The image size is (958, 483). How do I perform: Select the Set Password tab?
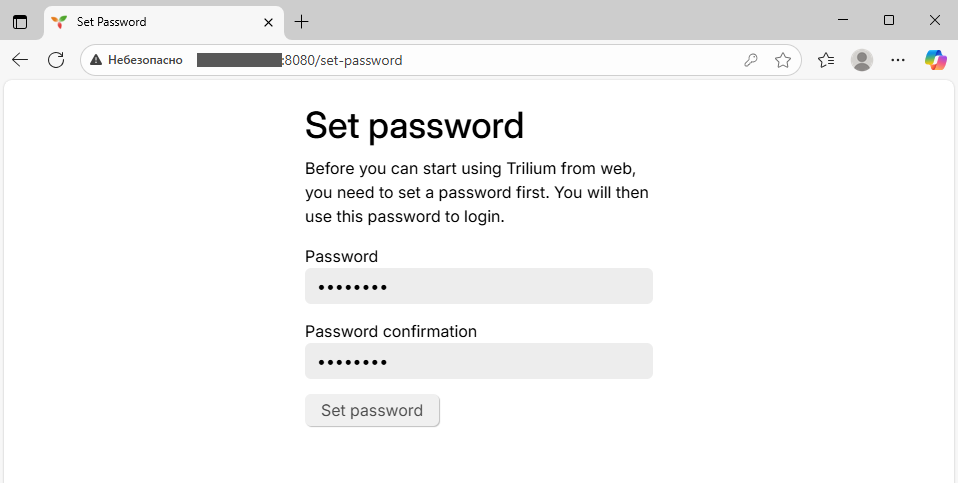coord(150,21)
